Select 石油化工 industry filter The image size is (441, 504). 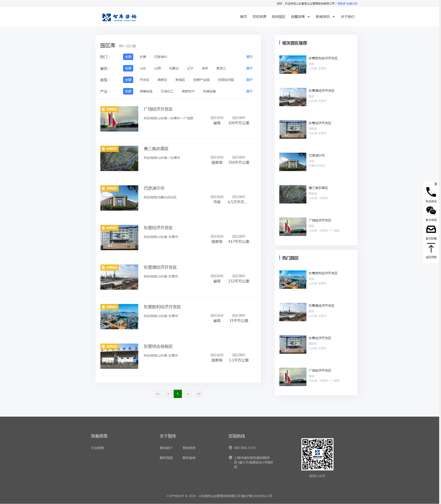pos(167,91)
